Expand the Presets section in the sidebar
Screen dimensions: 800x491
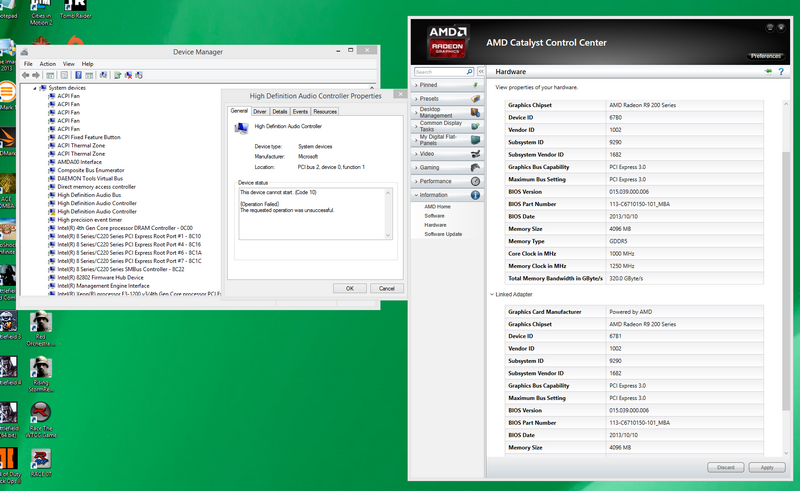pos(430,99)
